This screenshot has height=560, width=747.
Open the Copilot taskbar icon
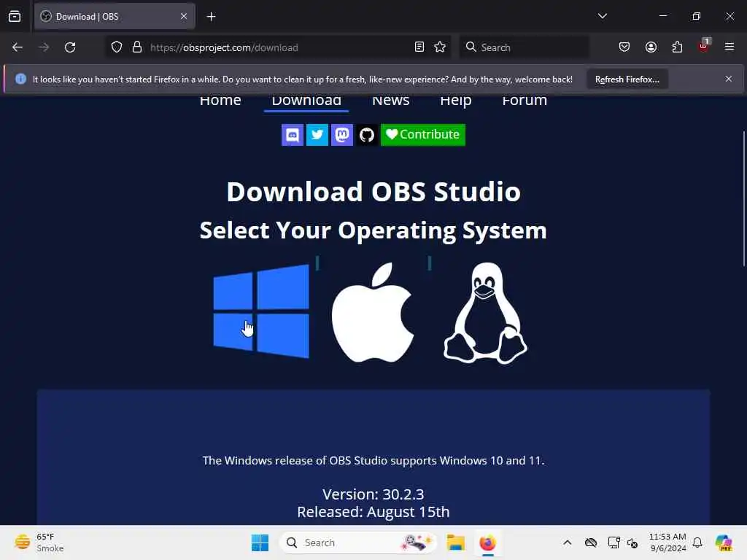[724, 542]
